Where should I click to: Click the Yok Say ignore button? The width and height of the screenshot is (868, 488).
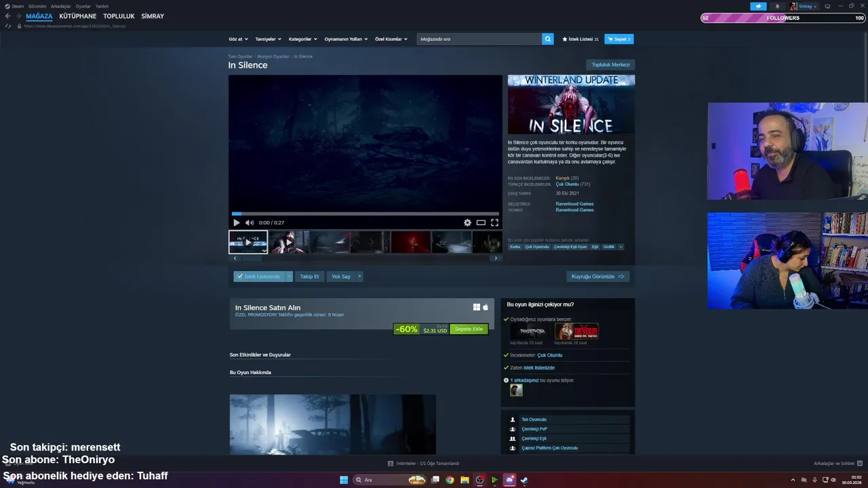(341, 277)
